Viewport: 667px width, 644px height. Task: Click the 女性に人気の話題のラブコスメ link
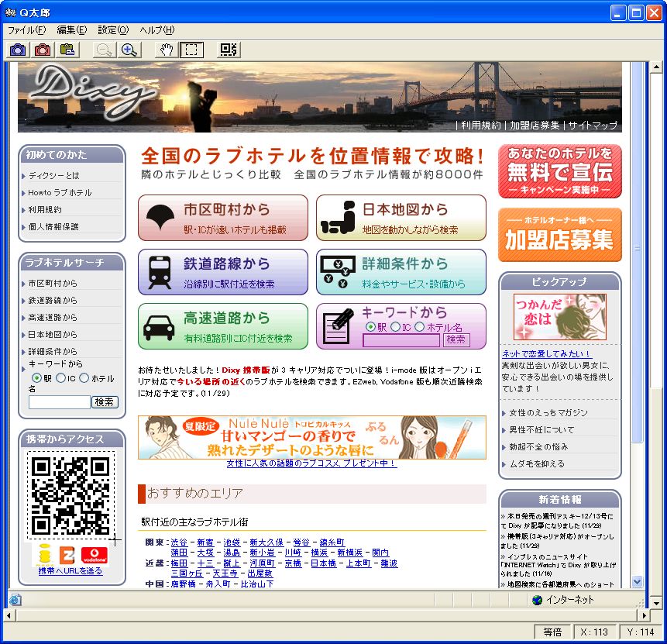click(311, 463)
